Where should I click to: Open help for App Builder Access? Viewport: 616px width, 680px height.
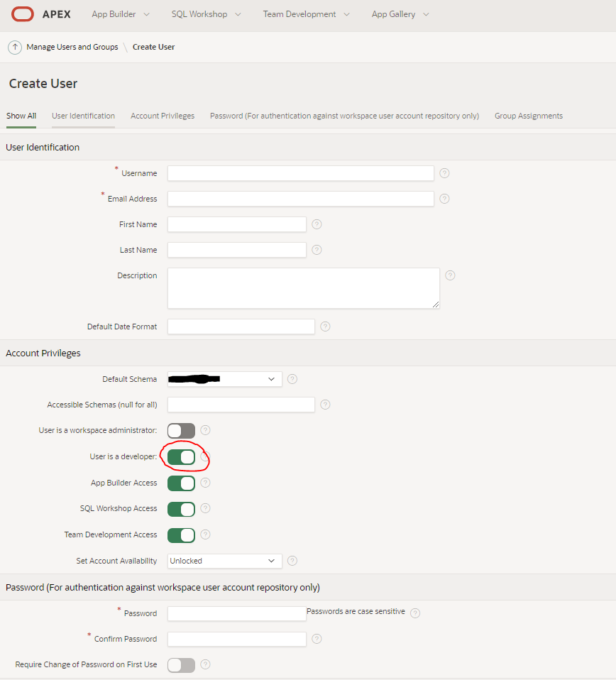pyautogui.click(x=206, y=483)
